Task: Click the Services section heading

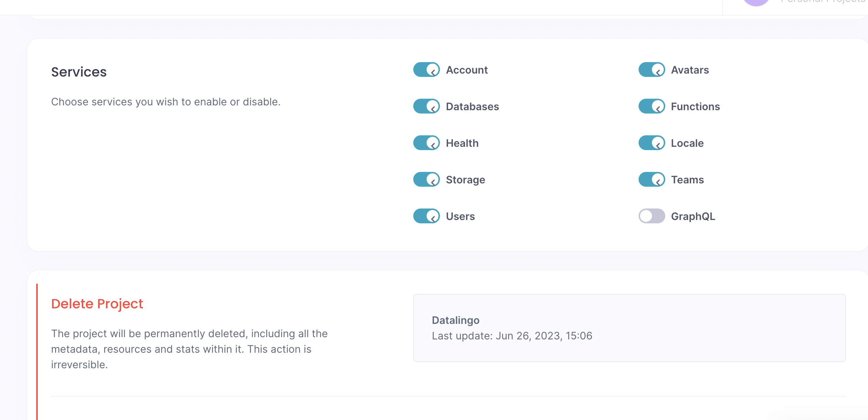Action: [79, 72]
